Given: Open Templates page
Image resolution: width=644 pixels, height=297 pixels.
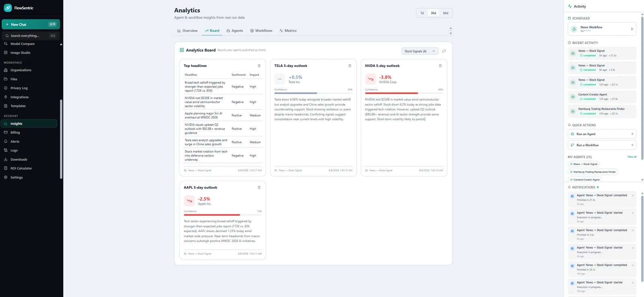Looking at the screenshot, I should coord(18,106).
